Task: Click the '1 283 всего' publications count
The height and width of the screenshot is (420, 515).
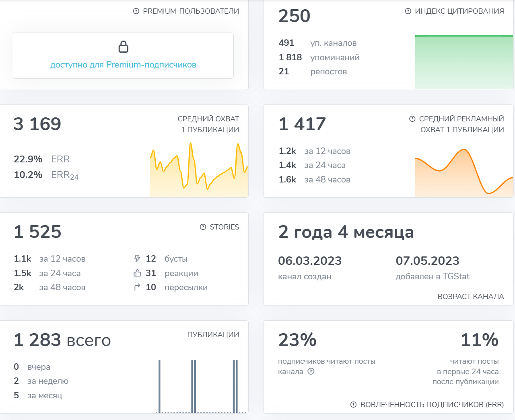Action: point(62,340)
